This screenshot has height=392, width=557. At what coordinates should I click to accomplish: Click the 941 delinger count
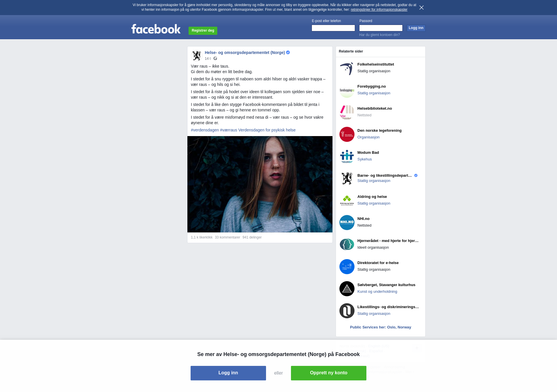coord(252,237)
